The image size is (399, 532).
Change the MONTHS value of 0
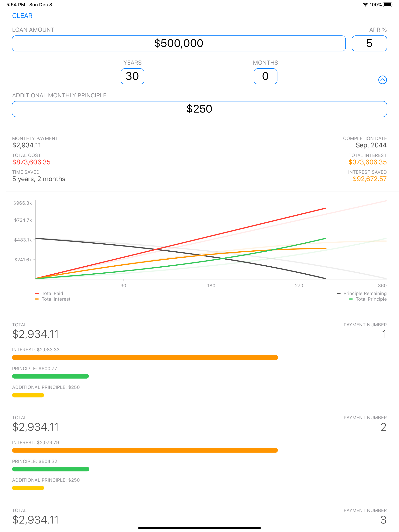[x=265, y=76]
